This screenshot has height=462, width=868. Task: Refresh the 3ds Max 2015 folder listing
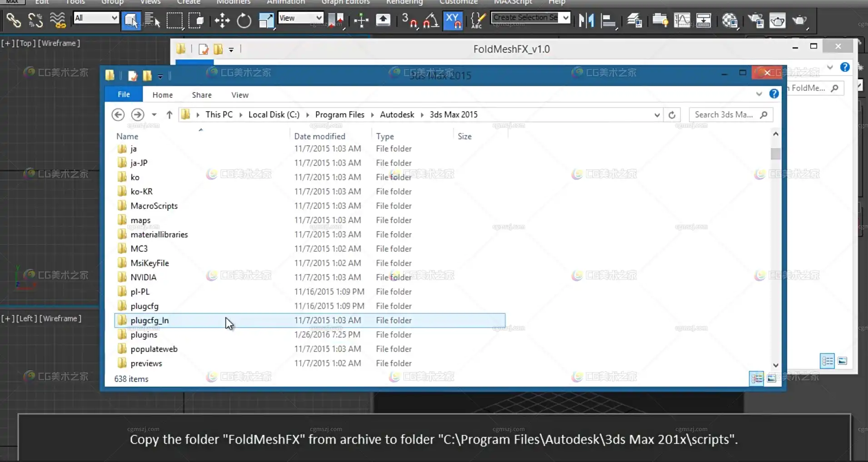tap(672, 115)
